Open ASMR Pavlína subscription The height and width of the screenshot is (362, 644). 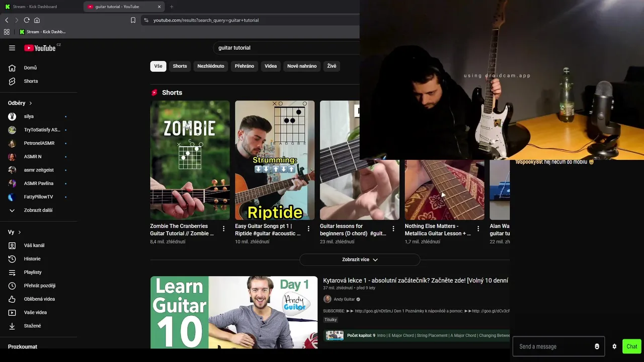(x=38, y=184)
